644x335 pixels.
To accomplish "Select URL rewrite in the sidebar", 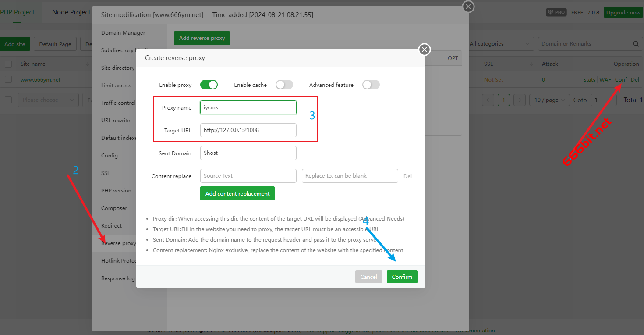I will (x=116, y=120).
